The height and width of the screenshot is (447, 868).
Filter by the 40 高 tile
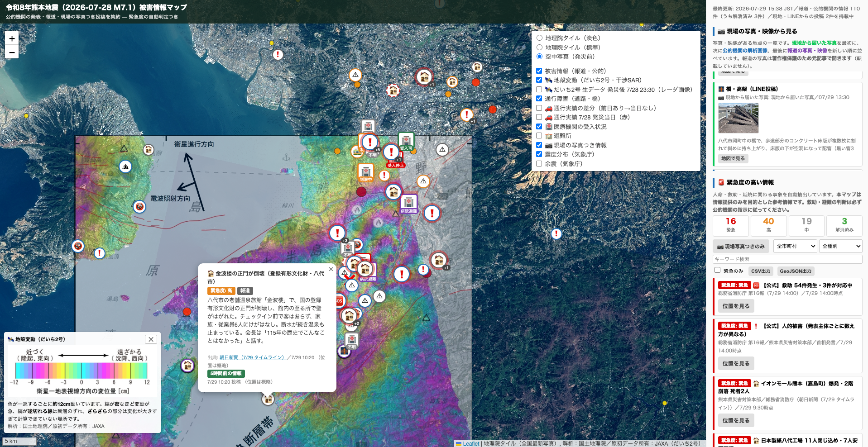click(768, 225)
